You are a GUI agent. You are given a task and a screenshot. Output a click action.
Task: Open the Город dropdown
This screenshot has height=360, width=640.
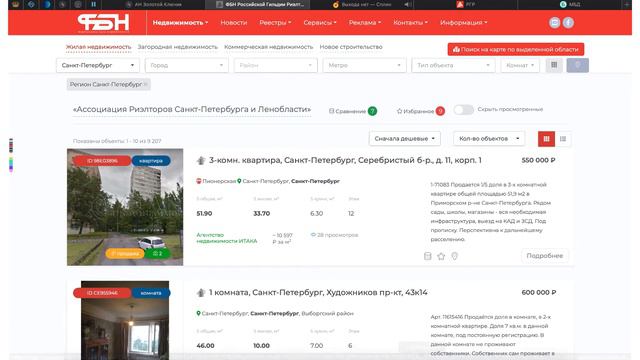[x=187, y=65]
